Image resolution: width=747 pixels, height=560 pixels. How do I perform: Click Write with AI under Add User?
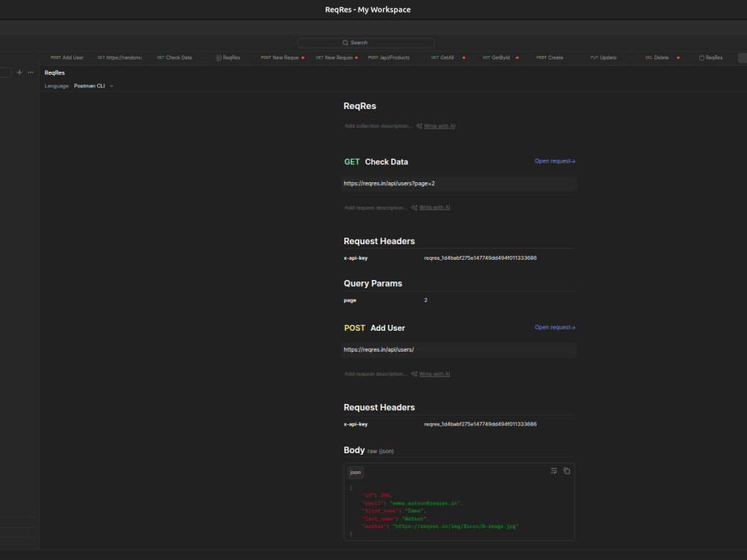(435, 374)
